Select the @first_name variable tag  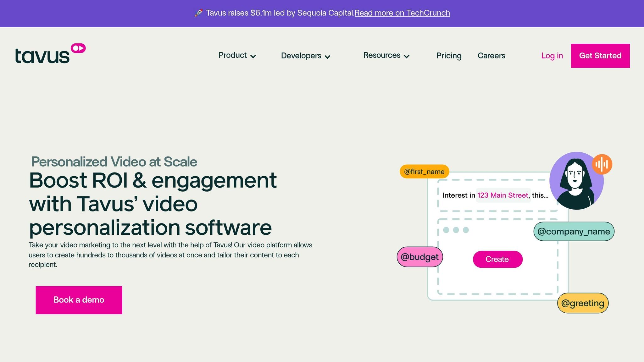pos(424,172)
